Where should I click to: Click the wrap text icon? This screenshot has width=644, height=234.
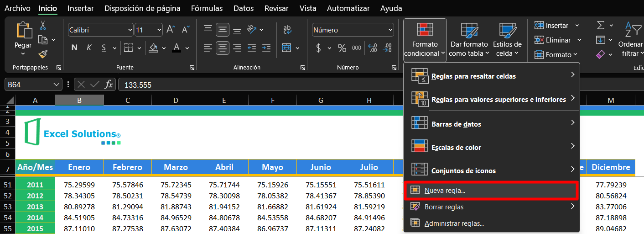pyautogui.click(x=287, y=30)
